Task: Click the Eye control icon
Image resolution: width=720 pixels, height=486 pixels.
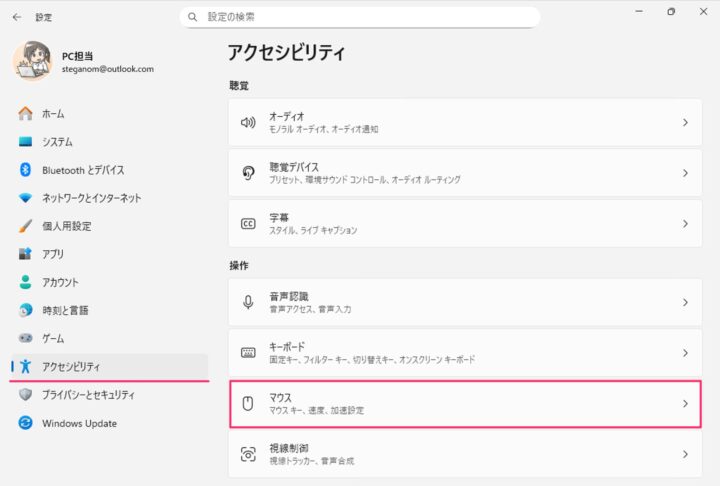Action: (249, 454)
